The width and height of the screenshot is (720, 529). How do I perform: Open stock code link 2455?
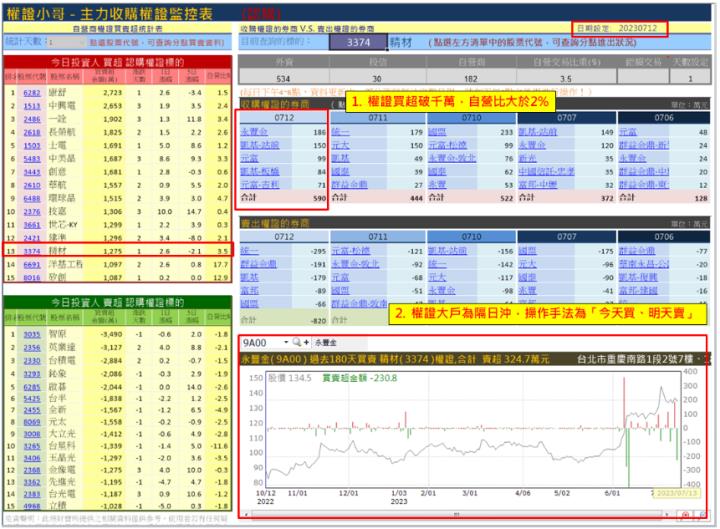[32, 410]
